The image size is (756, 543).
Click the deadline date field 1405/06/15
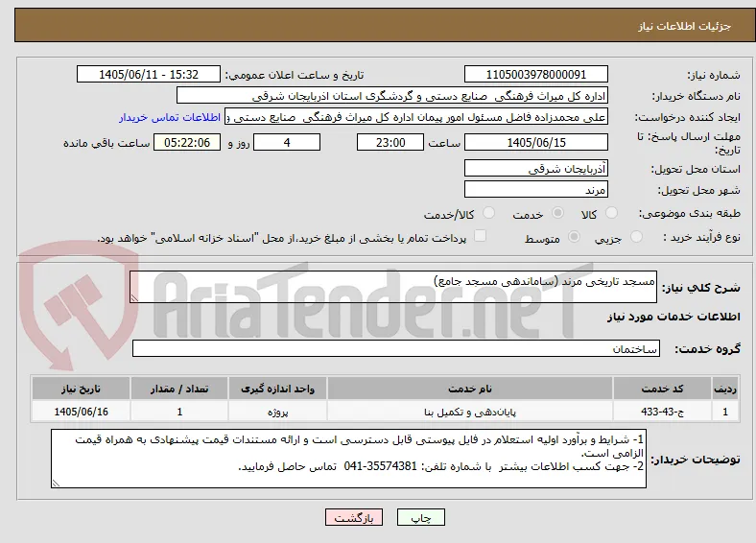coord(536,142)
